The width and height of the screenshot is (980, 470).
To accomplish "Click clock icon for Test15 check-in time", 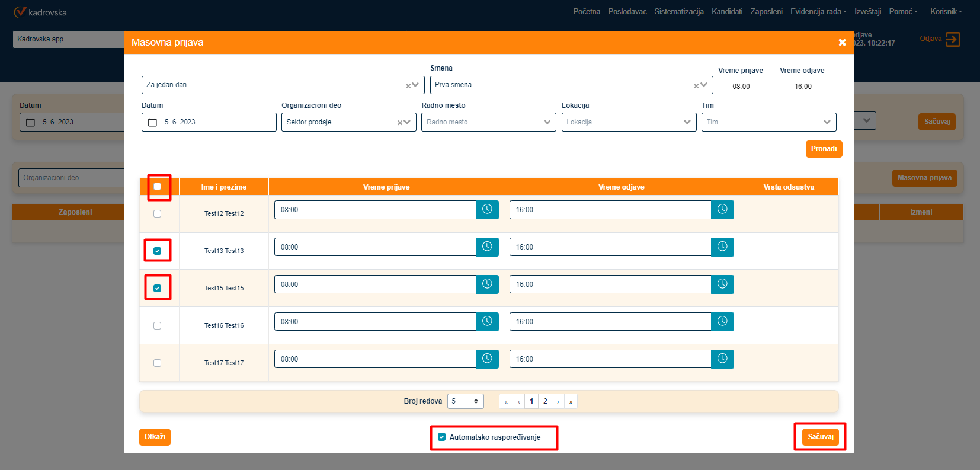I will pos(487,284).
